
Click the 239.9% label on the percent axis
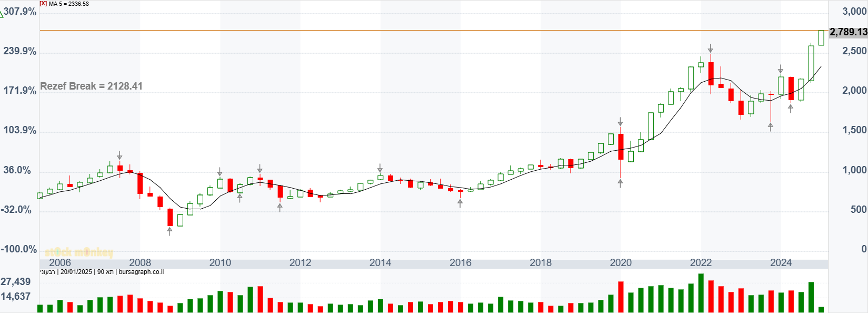[x=20, y=51]
